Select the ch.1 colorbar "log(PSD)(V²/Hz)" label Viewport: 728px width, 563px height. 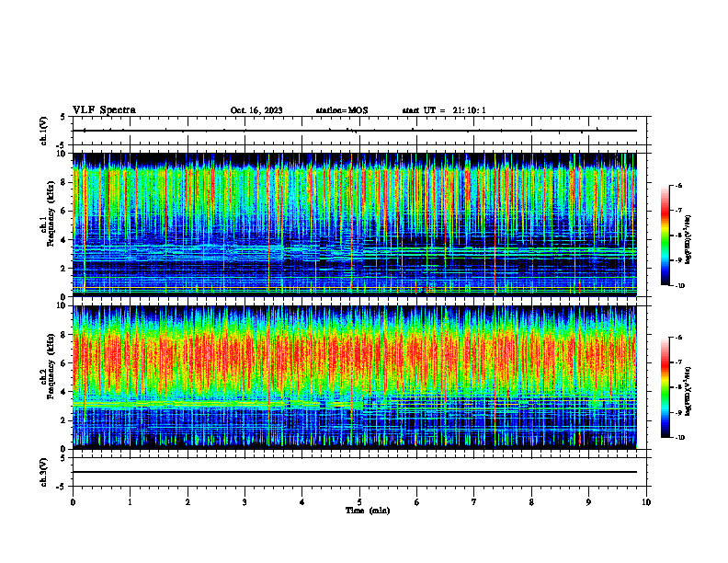pos(688,239)
